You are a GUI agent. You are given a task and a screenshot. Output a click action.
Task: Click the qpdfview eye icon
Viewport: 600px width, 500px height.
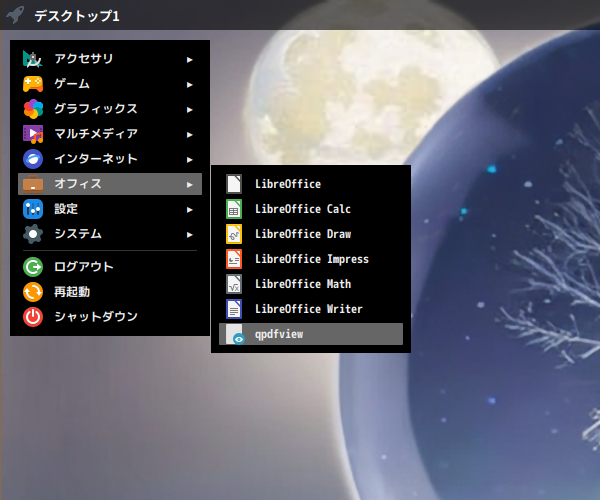(235, 334)
